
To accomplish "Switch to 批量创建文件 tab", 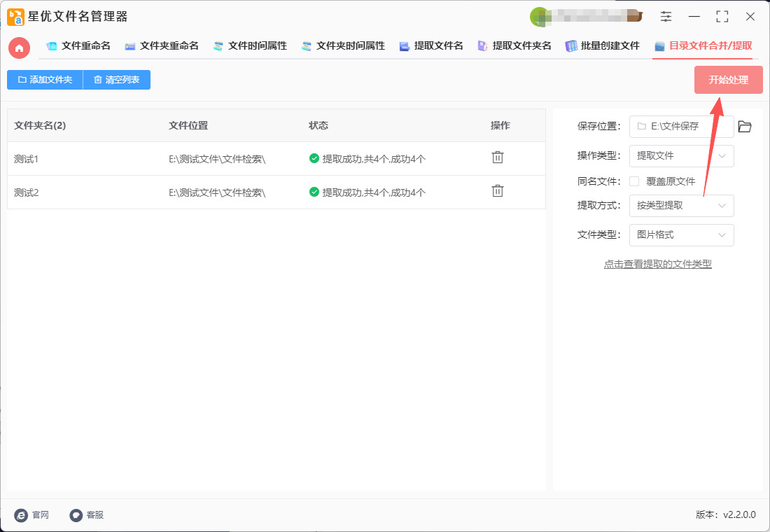I will pos(603,46).
